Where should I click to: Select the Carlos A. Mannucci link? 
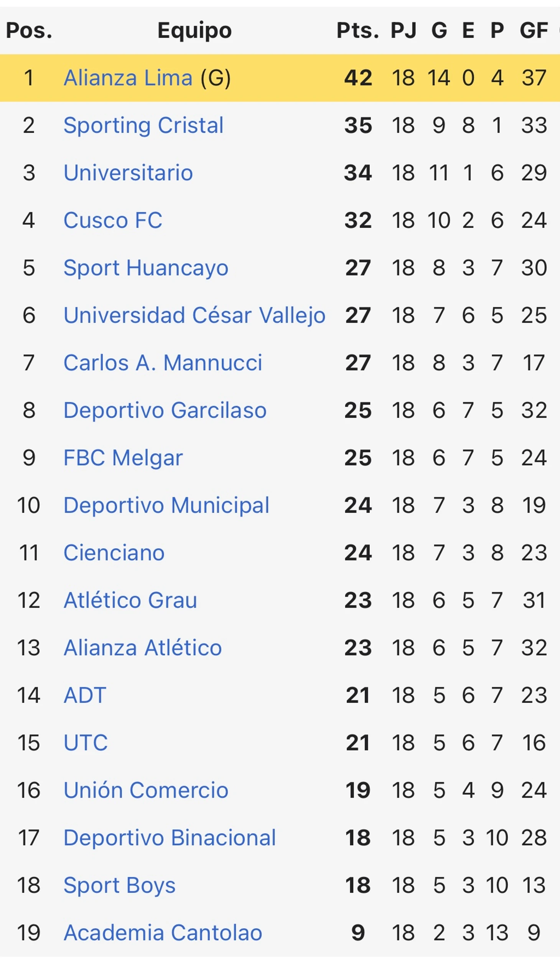click(x=163, y=363)
